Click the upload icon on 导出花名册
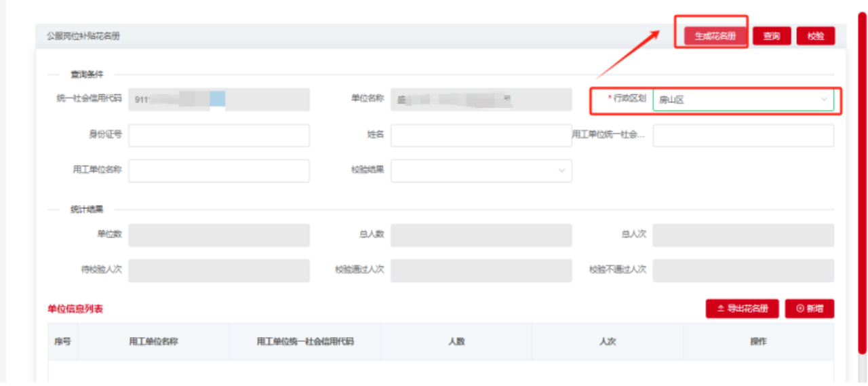Viewport: 868px width, 386px height. click(720, 309)
